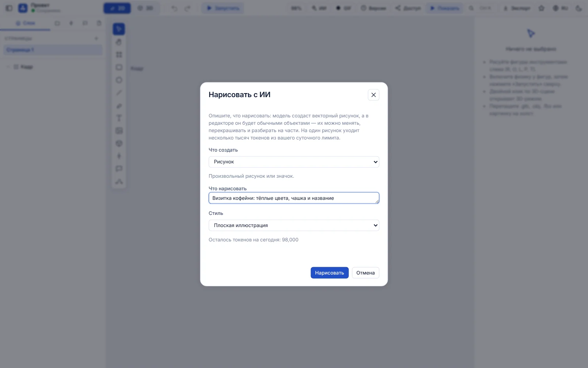Switch to 3D mode

click(x=145, y=8)
